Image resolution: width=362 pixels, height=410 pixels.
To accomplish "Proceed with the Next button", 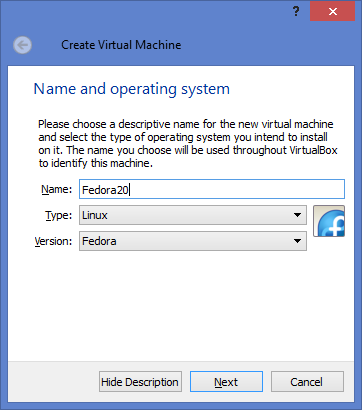I will pos(226,382).
